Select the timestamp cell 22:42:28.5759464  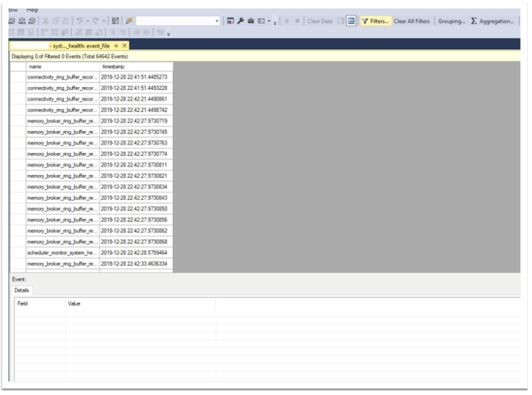click(x=136, y=253)
